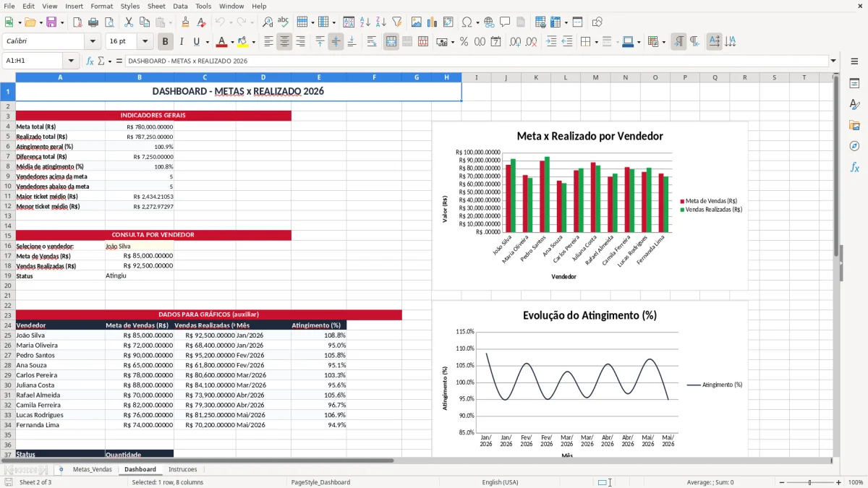Click the Copy icon
Image resolution: width=868 pixels, height=488 pixels.
point(144,22)
